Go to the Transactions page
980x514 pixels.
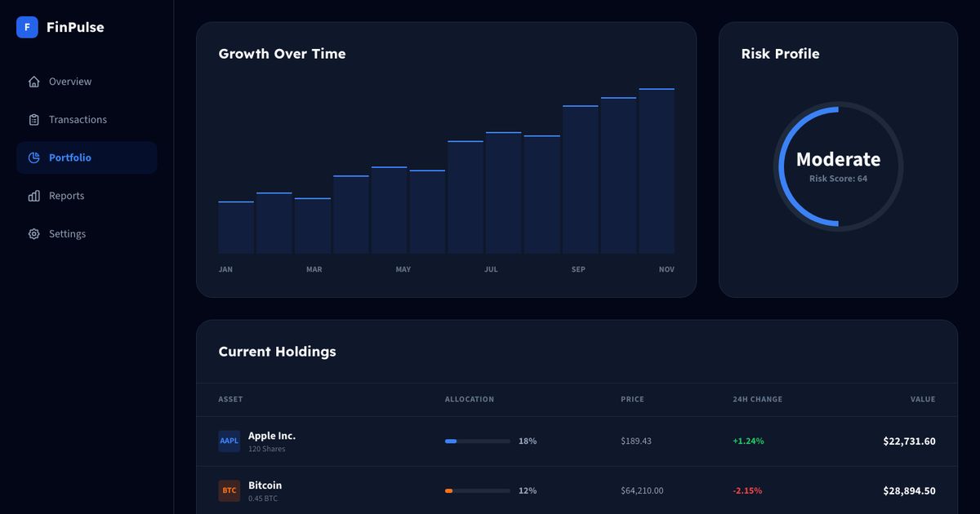pyautogui.click(x=87, y=120)
